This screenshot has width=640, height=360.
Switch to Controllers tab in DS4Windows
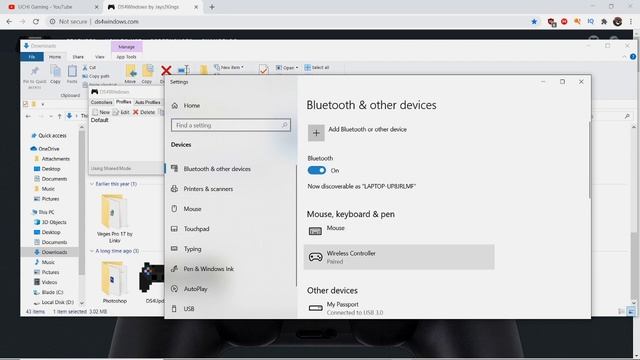click(x=101, y=102)
